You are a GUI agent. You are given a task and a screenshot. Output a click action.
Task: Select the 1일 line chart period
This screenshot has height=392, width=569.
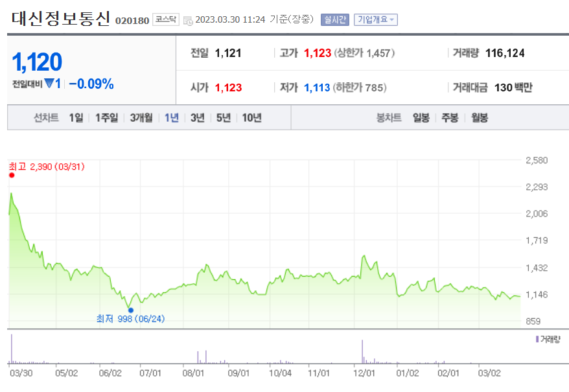point(76,118)
